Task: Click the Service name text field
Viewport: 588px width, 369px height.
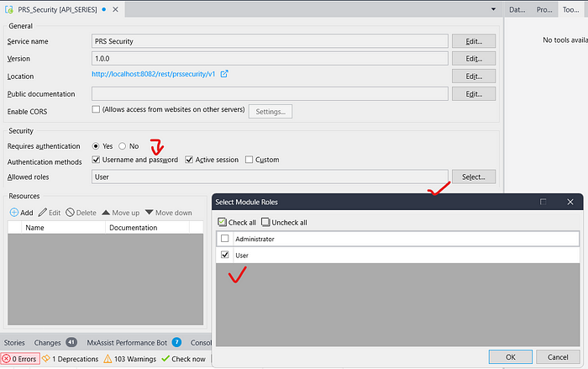Action: [269, 41]
